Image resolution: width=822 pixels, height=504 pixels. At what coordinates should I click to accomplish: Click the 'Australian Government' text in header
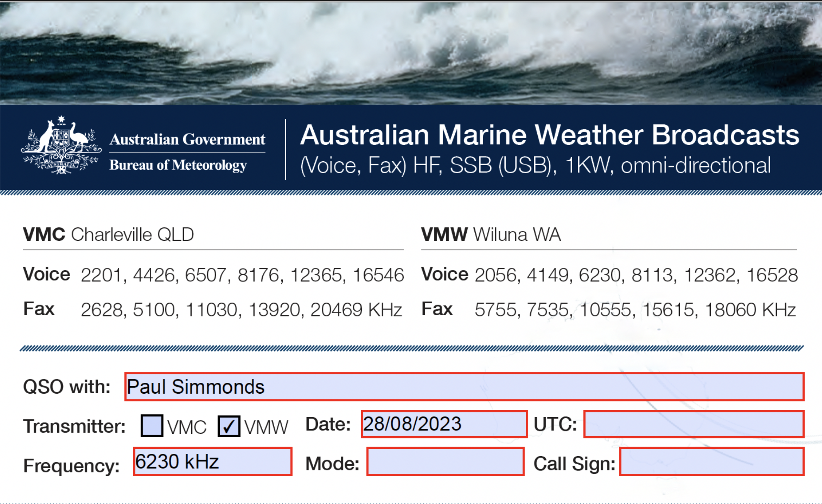coord(187,139)
